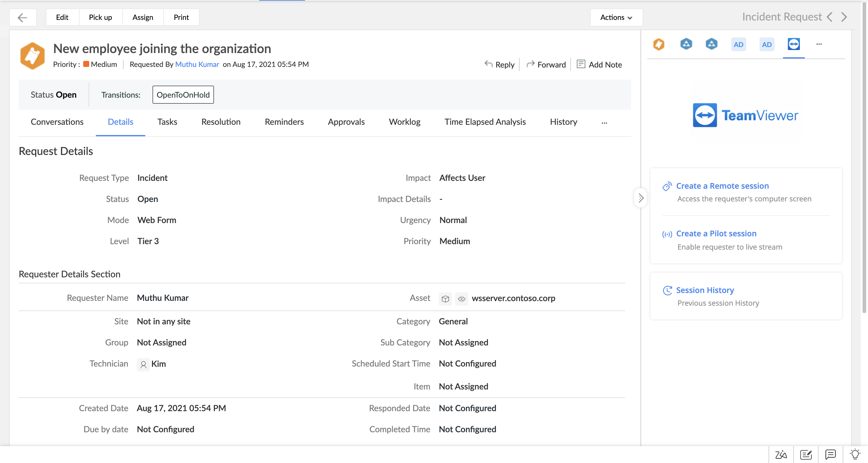Open the Time Elapsed Analysis tab
The width and height of the screenshot is (868, 463).
point(485,122)
